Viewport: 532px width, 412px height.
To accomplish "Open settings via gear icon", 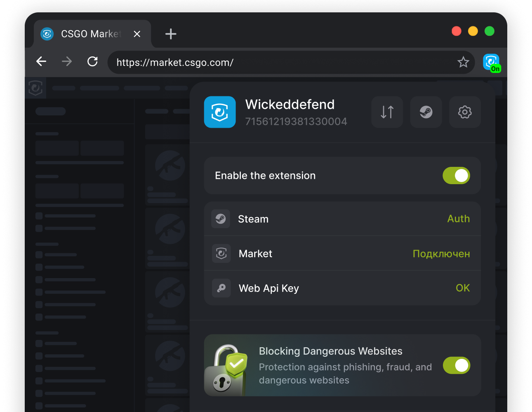I will coord(465,112).
